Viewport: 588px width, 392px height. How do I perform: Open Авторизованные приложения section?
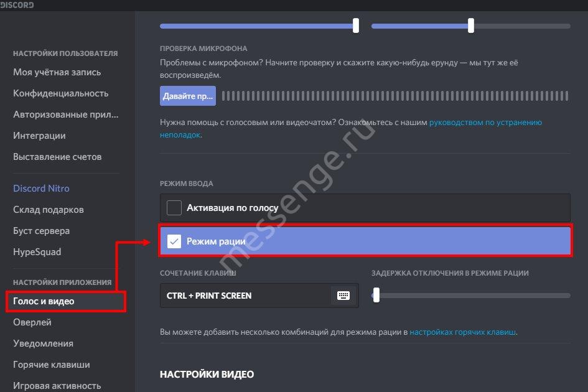[65, 114]
